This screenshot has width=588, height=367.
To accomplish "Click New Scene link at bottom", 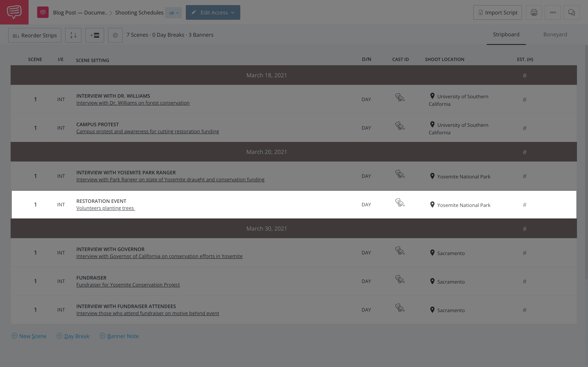I will [x=29, y=336].
